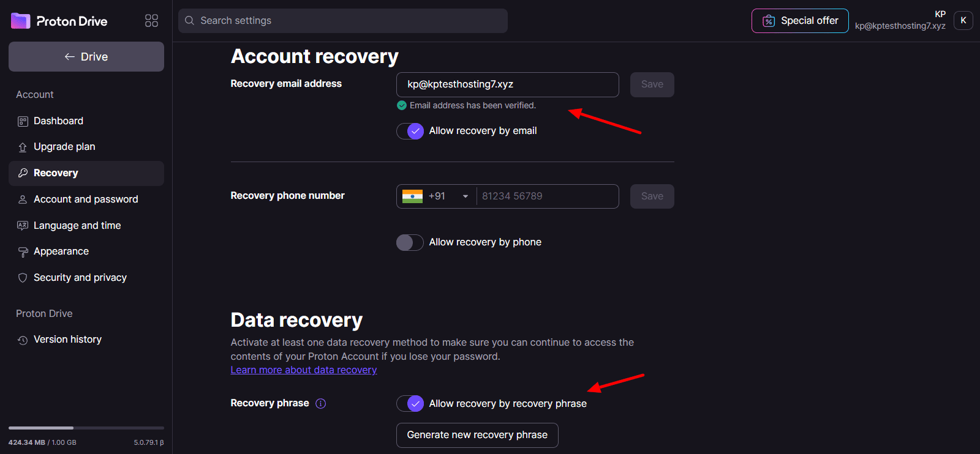Click the Security and privacy shield icon
Screen dimensions: 980x454
click(23, 278)
